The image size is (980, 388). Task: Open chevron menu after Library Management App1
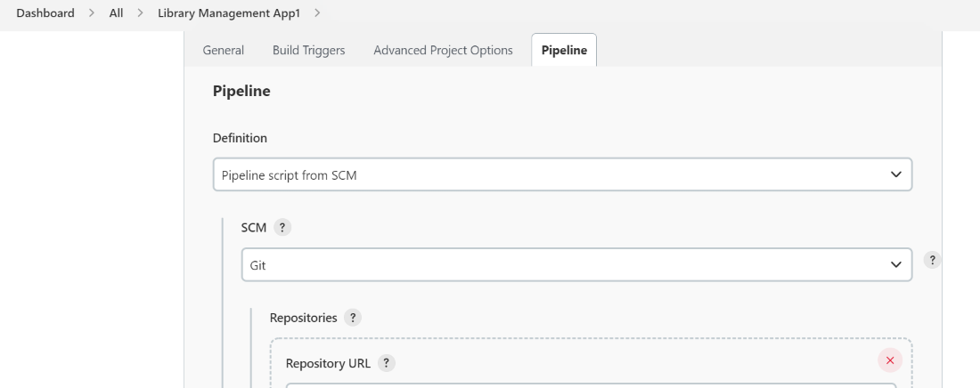(x=317, y=14)
